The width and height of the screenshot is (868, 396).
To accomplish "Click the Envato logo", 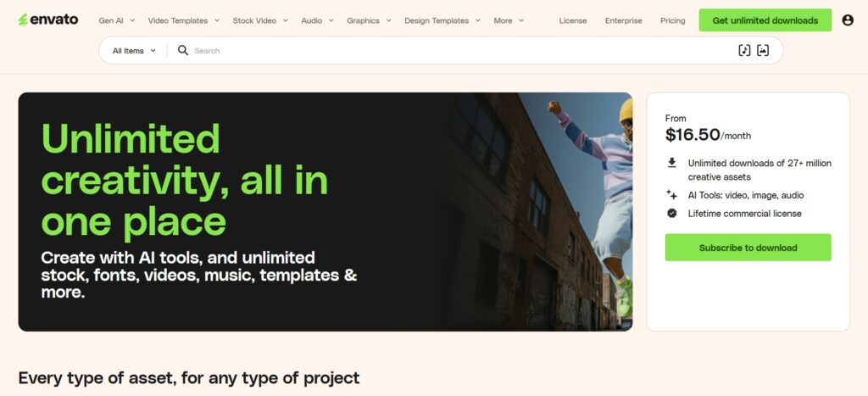I will pos(48,20).
